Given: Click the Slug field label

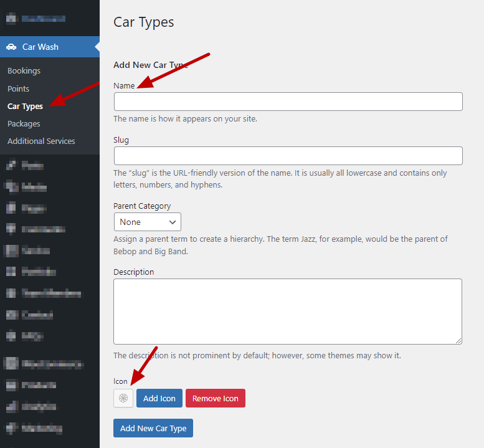Looking at the screenshot, I should coord(121,140).
